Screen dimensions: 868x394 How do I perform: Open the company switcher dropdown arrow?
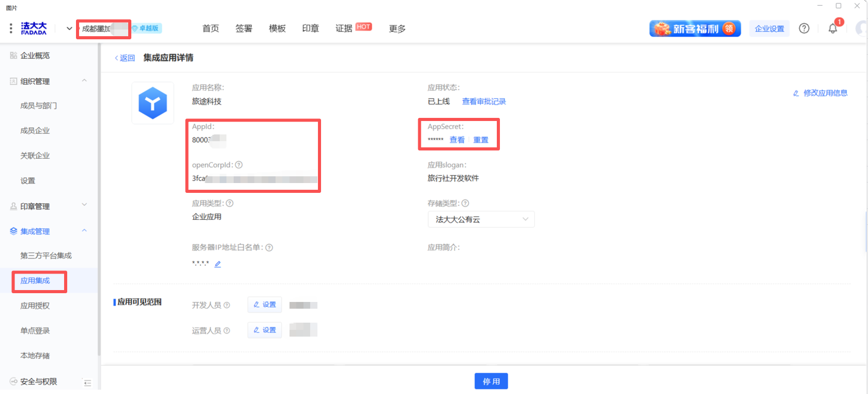tap(69, 28)
